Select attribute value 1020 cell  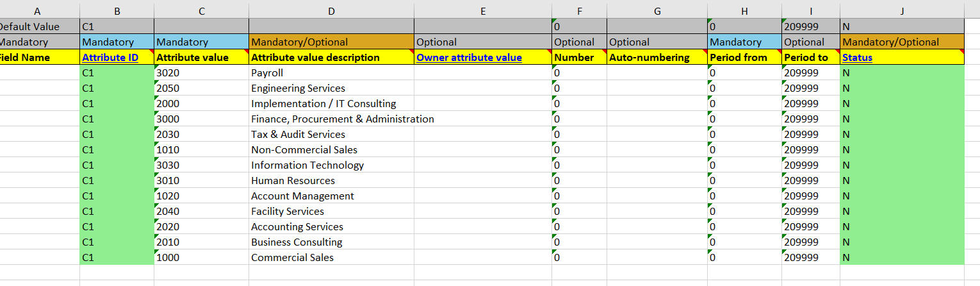[201, 196]
